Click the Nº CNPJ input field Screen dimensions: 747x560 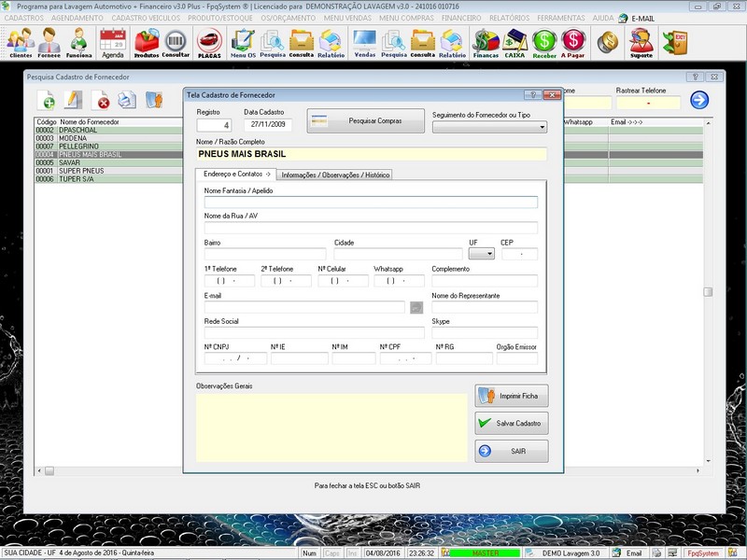tap(235, 358)
